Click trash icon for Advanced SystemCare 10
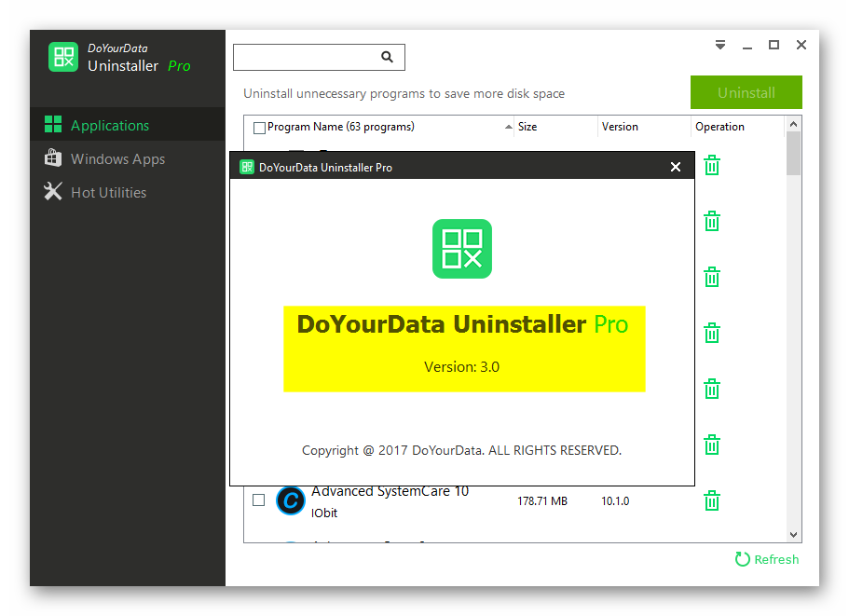 pyautogui.click(x=712, y=500)
